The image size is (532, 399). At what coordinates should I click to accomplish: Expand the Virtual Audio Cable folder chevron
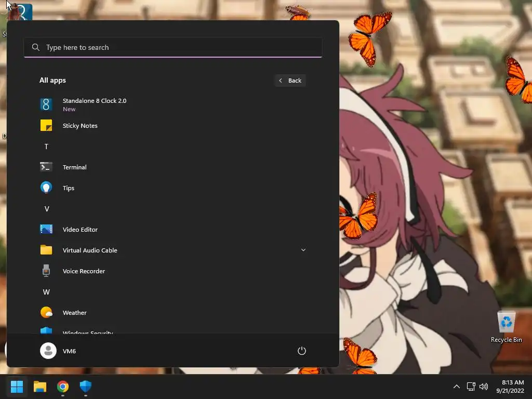303,250
